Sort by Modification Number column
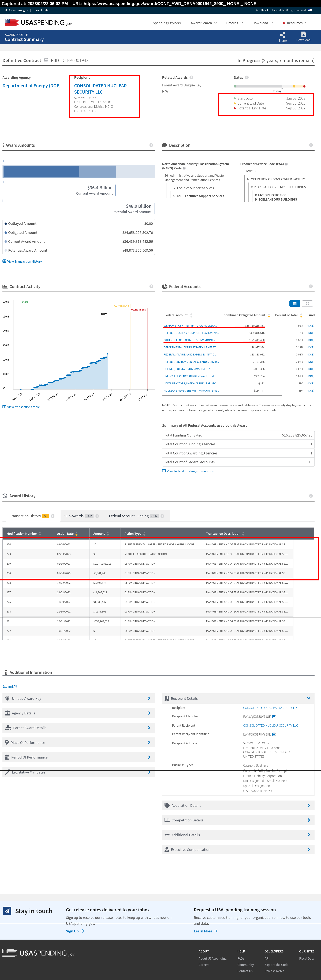 click(x=40, y=534)
